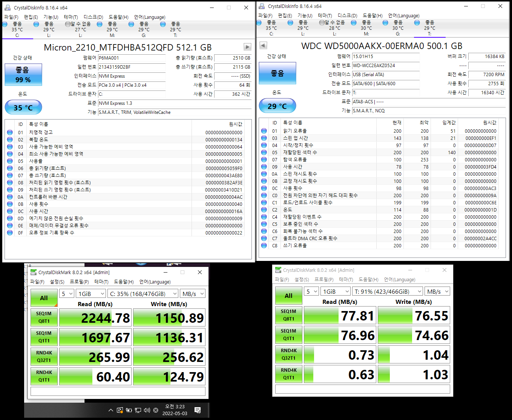Click 좋음 99 % health status button
Screen dimensions: 512x420
click(x=23, y=75)
